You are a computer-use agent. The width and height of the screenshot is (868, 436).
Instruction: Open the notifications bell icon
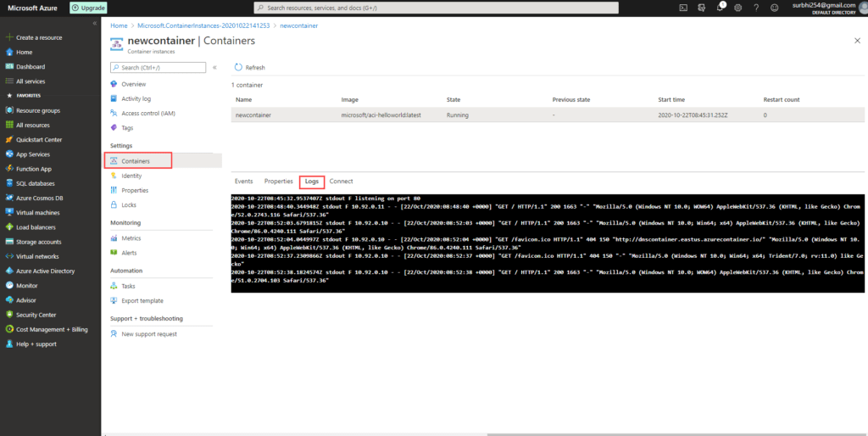720,8
